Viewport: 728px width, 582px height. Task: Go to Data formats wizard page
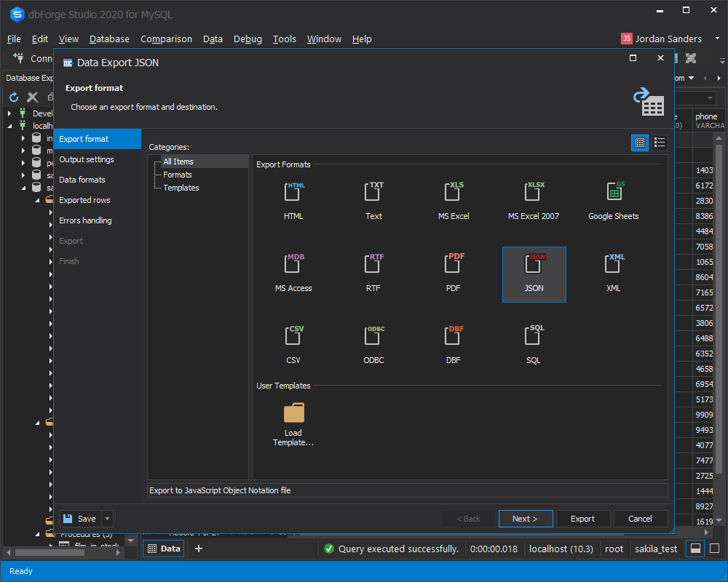pos(98,180)
